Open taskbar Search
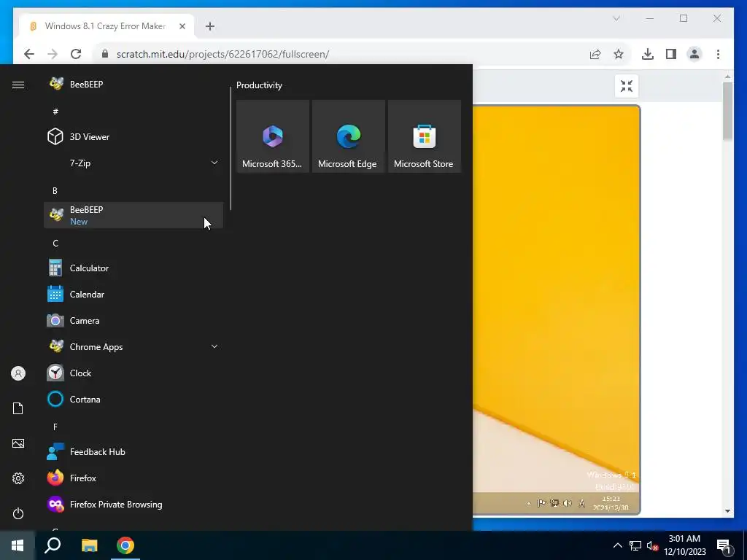Screen dimensions: 747x560 [53, 545]
